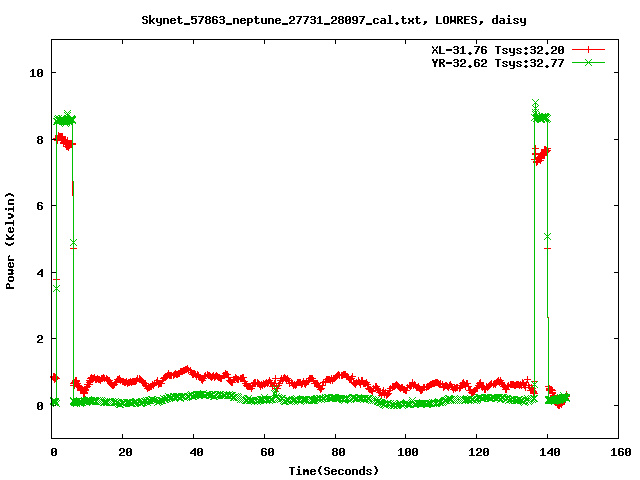The width and height of the screenshot is (640, 480).
Task: Click the y-axis tick label 0
Action: tap(40, 406)
